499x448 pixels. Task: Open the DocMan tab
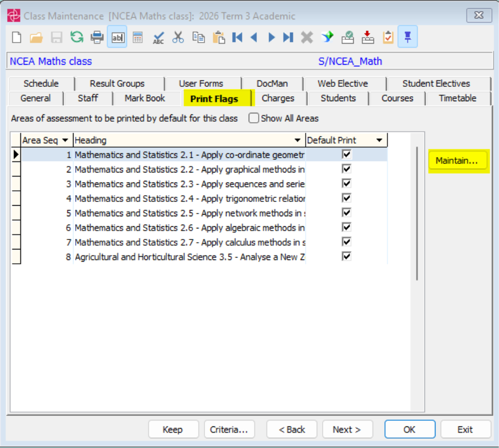click(x=272, y=84)
